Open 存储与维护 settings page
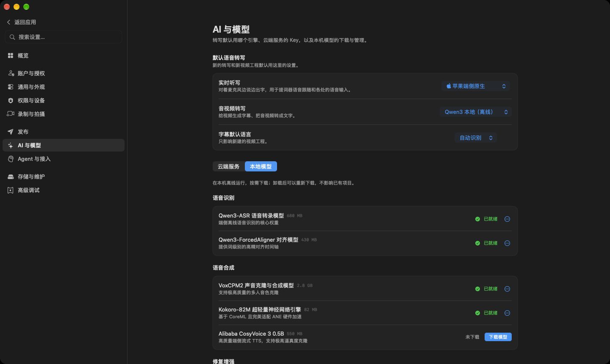The width and height of the screenshot is (610, 364). click(x=64, y=176)
